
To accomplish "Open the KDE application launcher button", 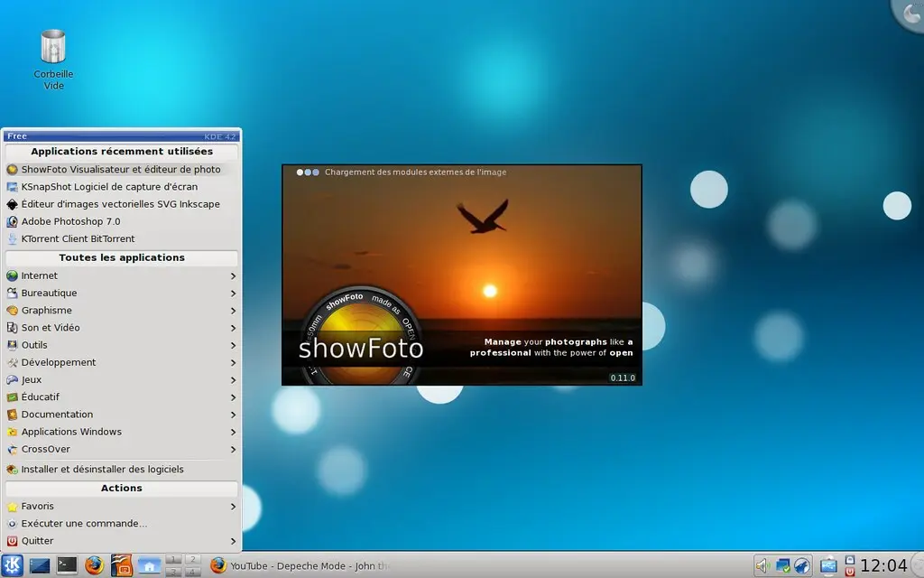I will pos(13,565).
